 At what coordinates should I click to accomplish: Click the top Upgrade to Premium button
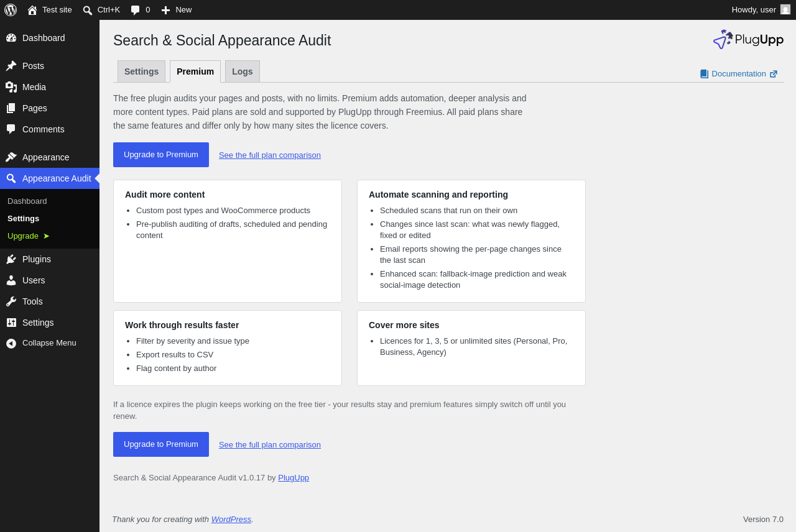(x=161, y=155)
